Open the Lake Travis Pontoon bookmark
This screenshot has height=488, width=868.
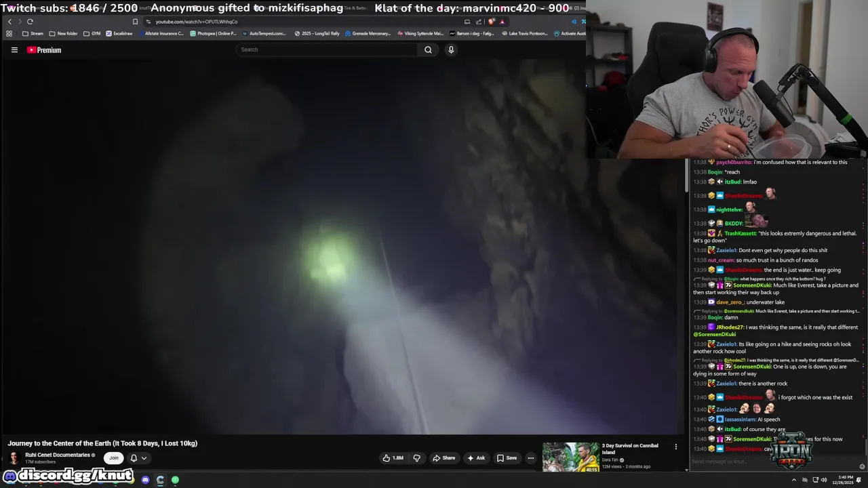(525, 33)
